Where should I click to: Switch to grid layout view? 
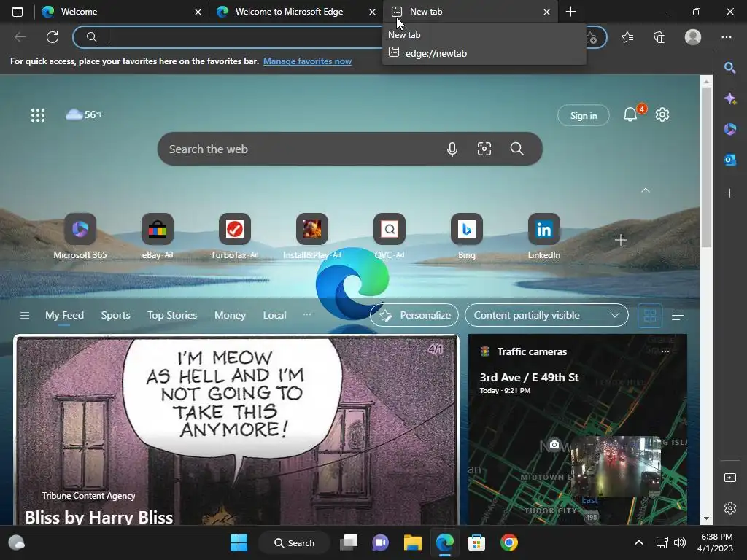(x=650, y=315)
